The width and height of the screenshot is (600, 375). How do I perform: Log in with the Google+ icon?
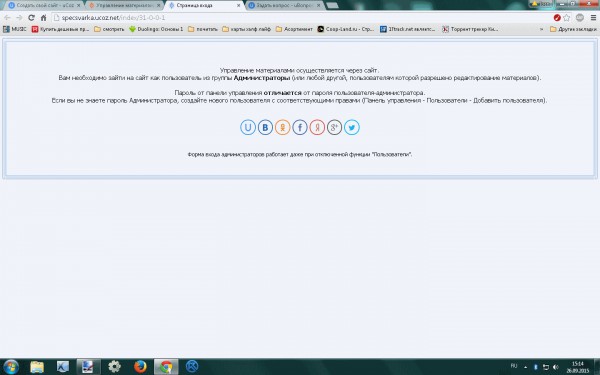334,127
